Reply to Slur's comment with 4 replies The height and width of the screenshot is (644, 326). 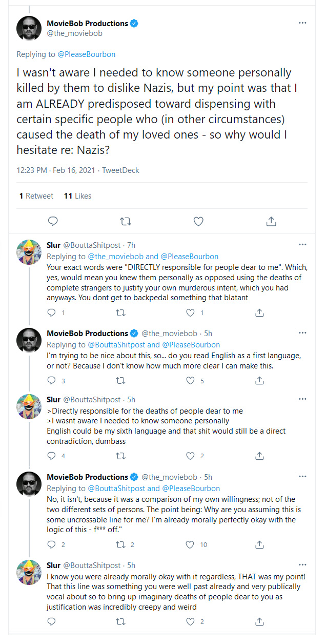[51, 456]
